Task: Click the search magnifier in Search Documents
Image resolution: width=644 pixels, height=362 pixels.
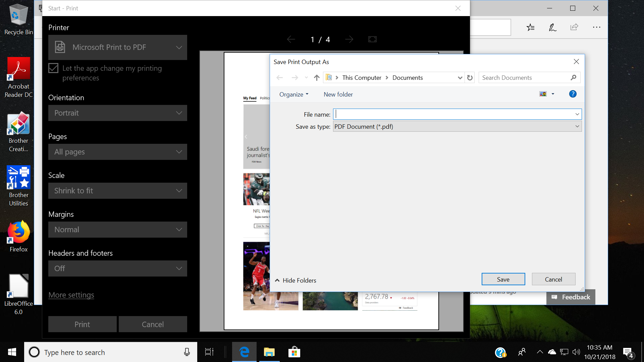Action: 574,78
